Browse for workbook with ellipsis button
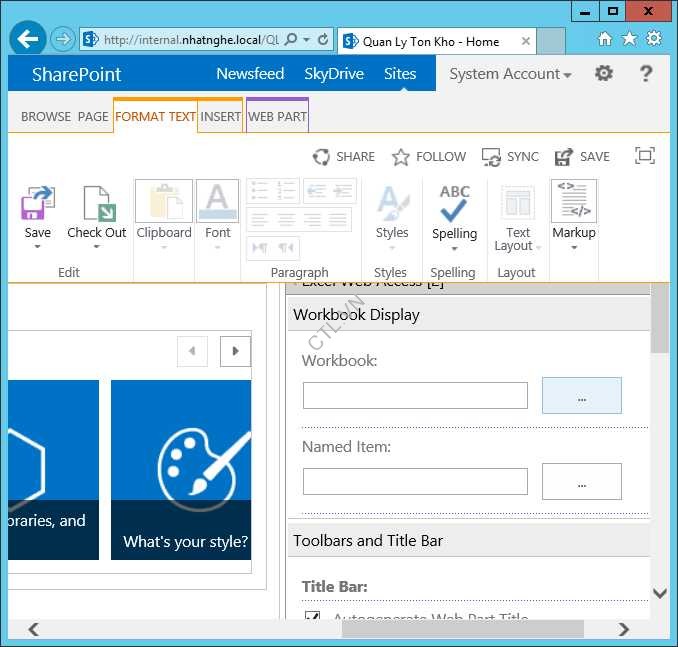 click(x=581, y=396)
